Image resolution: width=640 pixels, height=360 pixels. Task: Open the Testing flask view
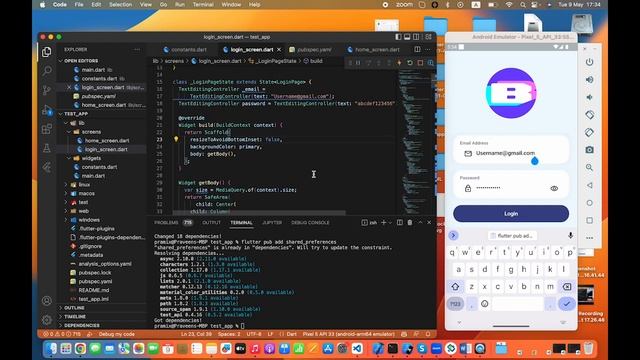[x=47, y=148]
